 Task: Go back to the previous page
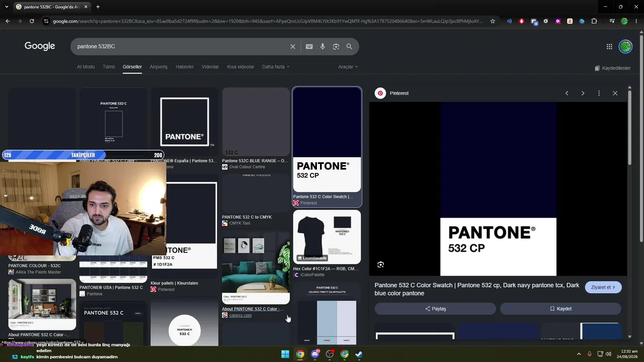point(8,21)
